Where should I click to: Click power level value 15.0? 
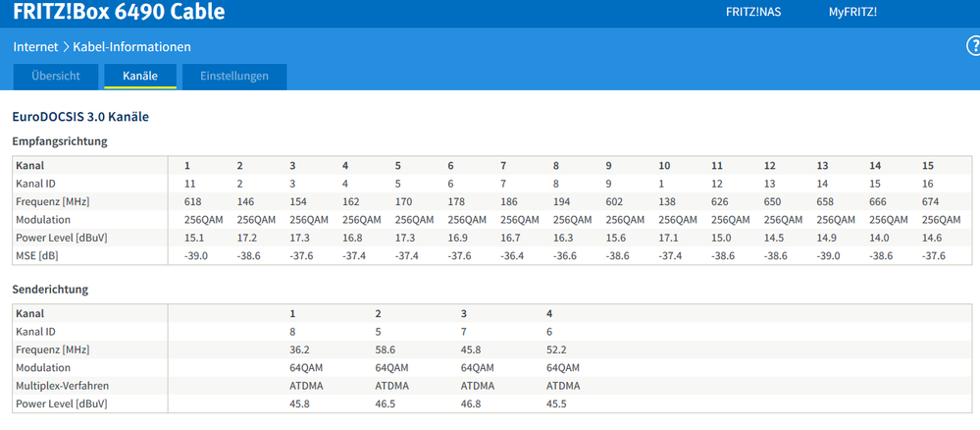coord(720,238)
